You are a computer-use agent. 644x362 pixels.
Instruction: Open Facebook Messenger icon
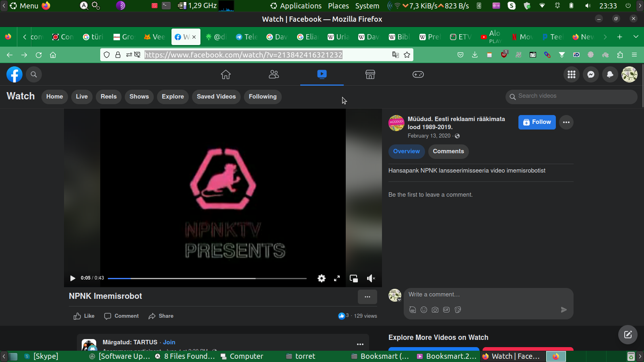tap(591, 74)
